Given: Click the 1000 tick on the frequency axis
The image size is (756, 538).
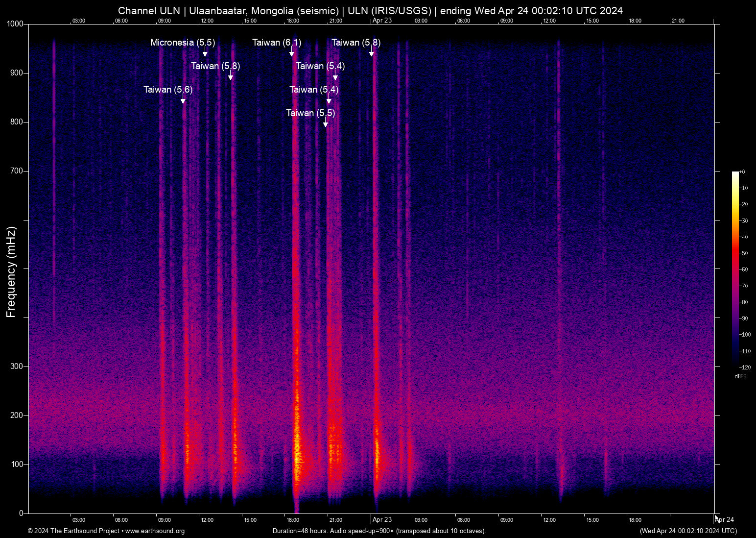Looking at the screenshot, I should (x=15, y=24).
